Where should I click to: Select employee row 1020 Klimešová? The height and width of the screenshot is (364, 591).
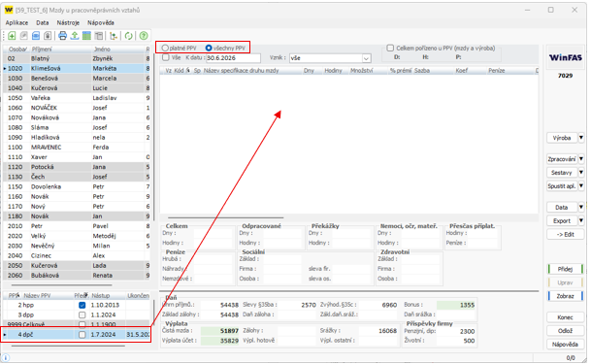click(77, 69)
